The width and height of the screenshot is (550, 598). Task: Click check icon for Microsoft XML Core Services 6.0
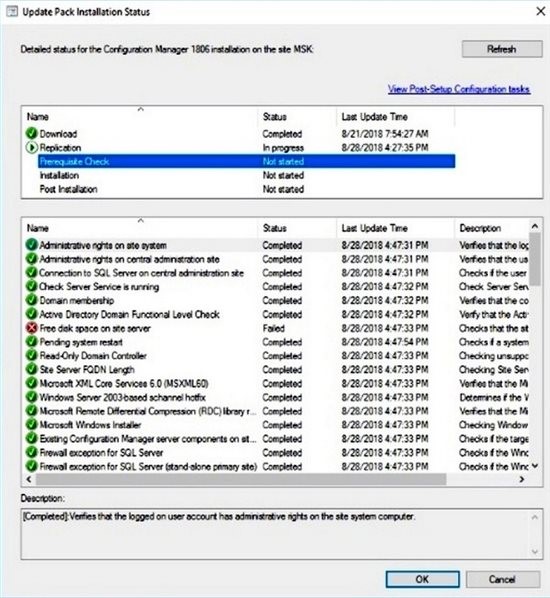31,383
